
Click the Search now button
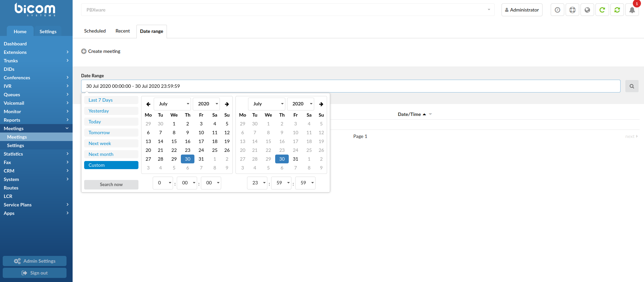[x=111, y=184]
